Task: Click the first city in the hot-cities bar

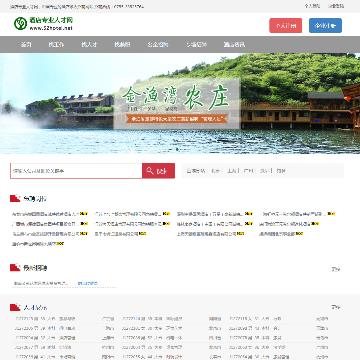Action: [215, 171]
